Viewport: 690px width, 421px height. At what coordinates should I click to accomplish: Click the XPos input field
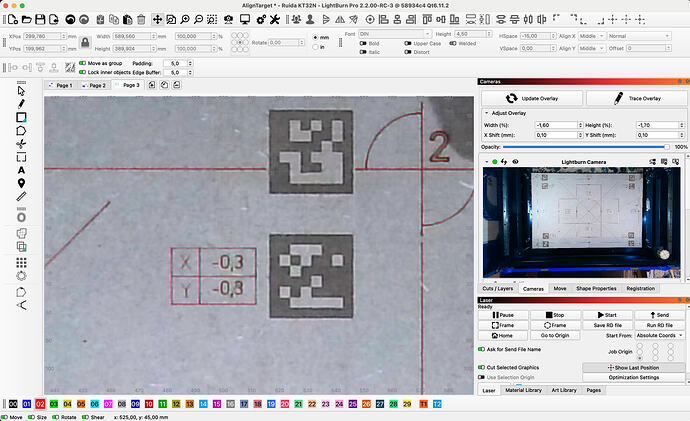[x=44, y=36]
